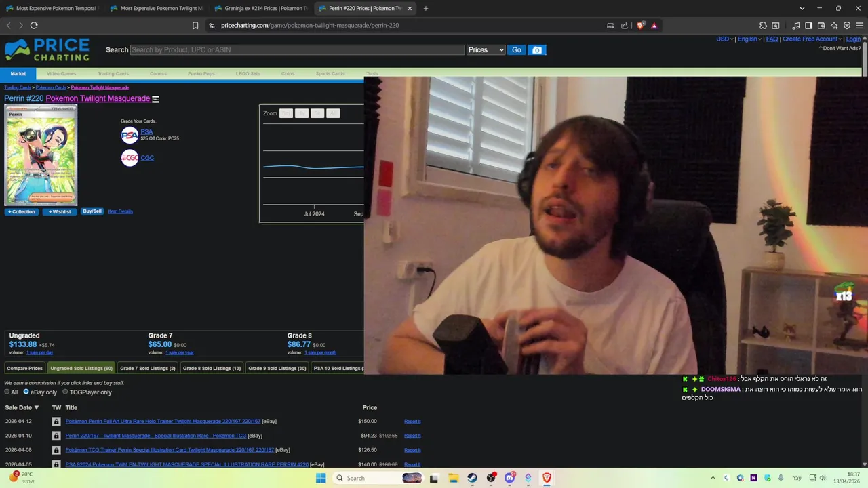Open Grade 8 Sold Listings (13) tab
This screenshot has height=488, width=868.
pos(212,368)
